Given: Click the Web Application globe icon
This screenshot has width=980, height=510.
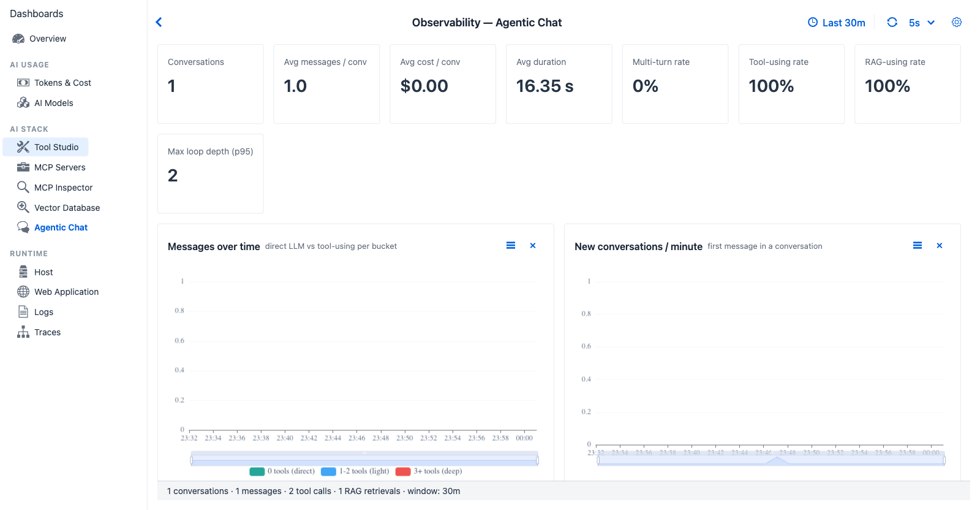Looking at the screenshot, I should 23,292.
